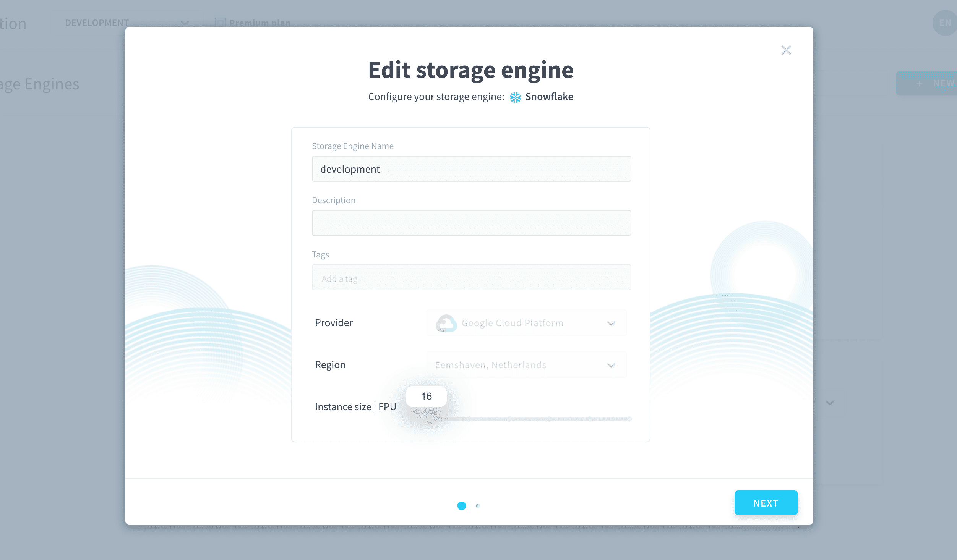Edit the Storage Engine Name field

pos(471,169)
